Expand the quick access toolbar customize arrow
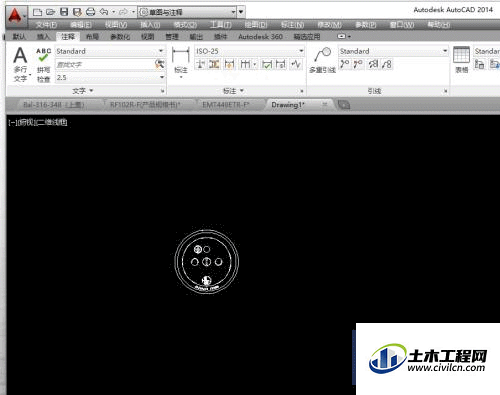The height and width of the screenshot is (395, 500). [x=241, y=12]
